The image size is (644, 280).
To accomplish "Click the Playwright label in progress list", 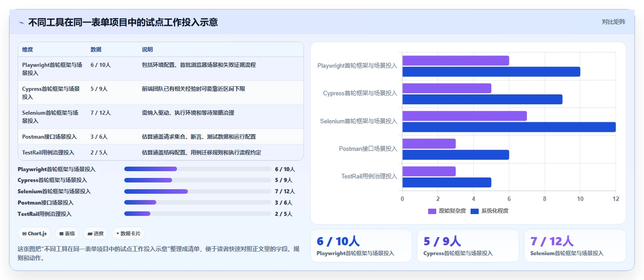I will 56,169.
